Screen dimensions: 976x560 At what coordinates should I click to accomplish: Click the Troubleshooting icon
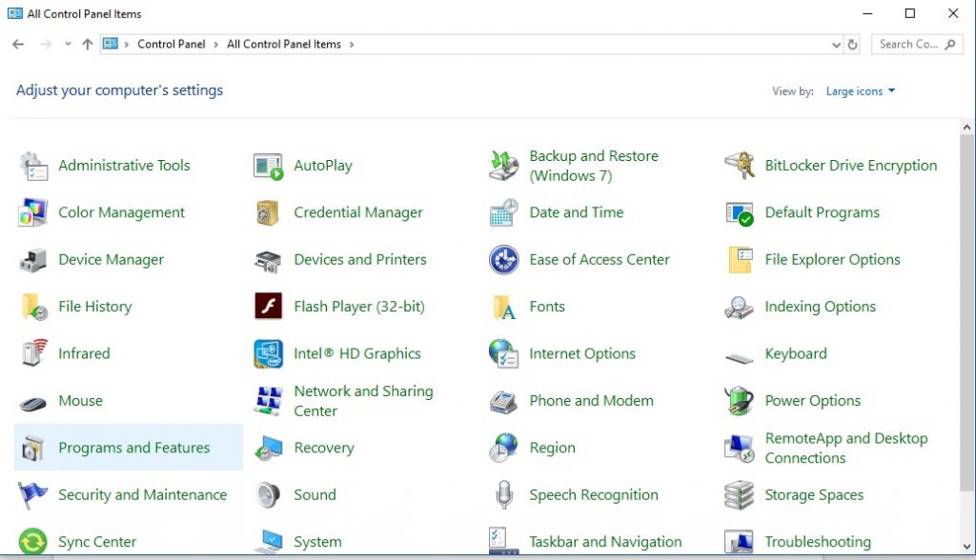[740, 541]
